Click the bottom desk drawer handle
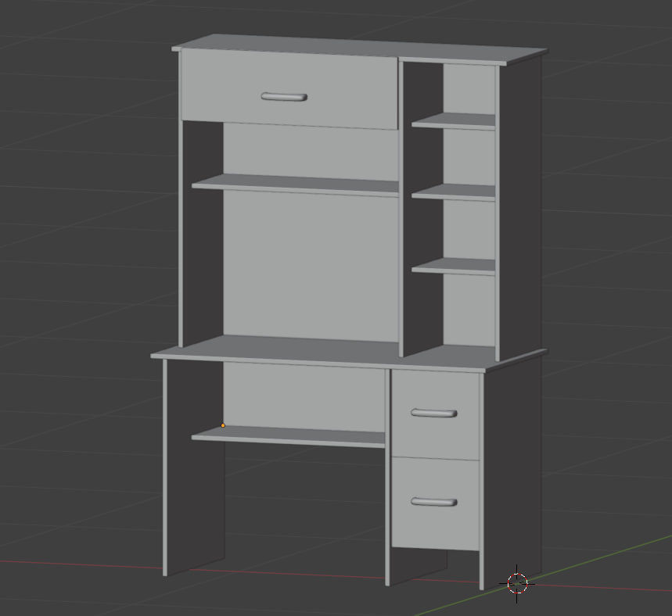 (433, 502)
